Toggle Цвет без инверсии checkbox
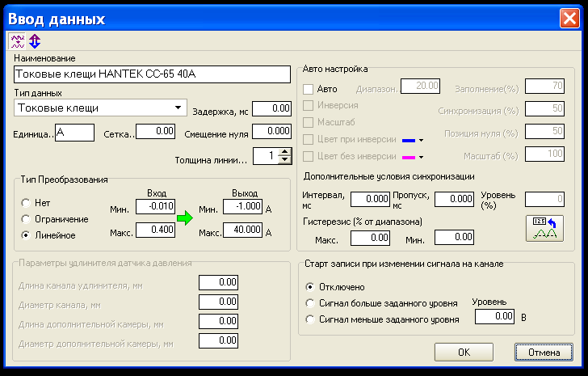 308,157
